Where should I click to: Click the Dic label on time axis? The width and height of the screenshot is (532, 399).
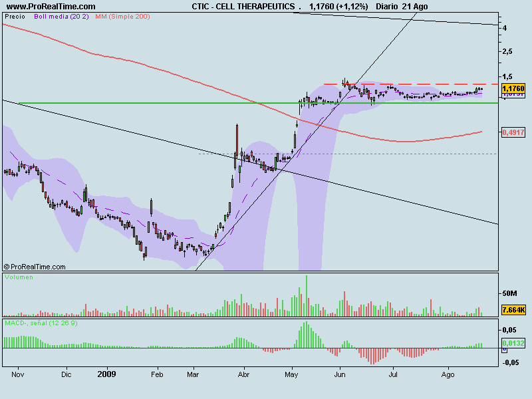[x=66, y=374]
